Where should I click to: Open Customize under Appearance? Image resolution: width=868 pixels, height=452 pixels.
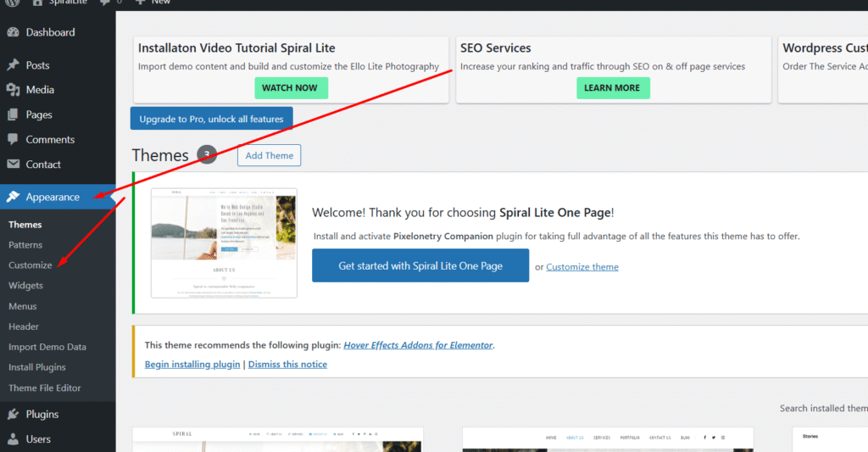click(x=31, y=265)
